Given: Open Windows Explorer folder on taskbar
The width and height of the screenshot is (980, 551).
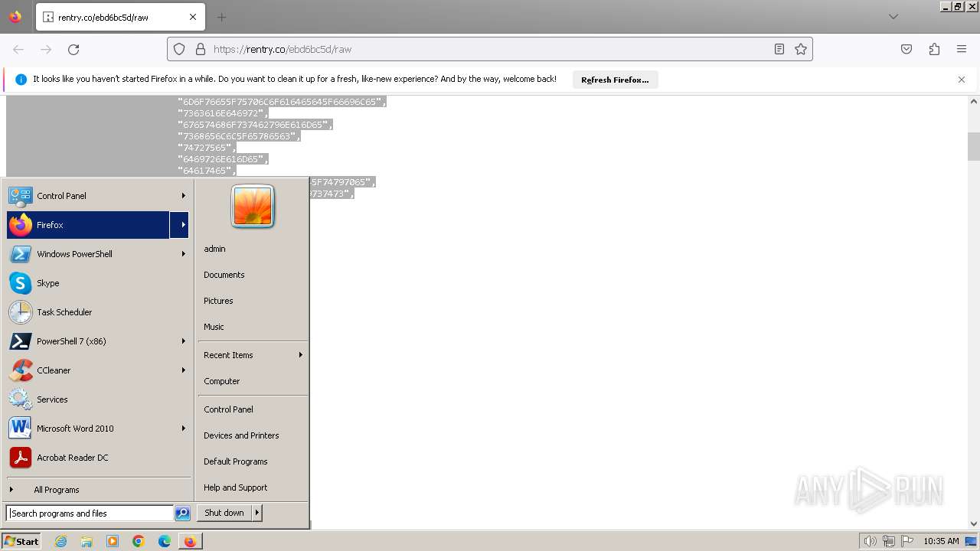Looking at the screenshot, I should tap(87, 541).
